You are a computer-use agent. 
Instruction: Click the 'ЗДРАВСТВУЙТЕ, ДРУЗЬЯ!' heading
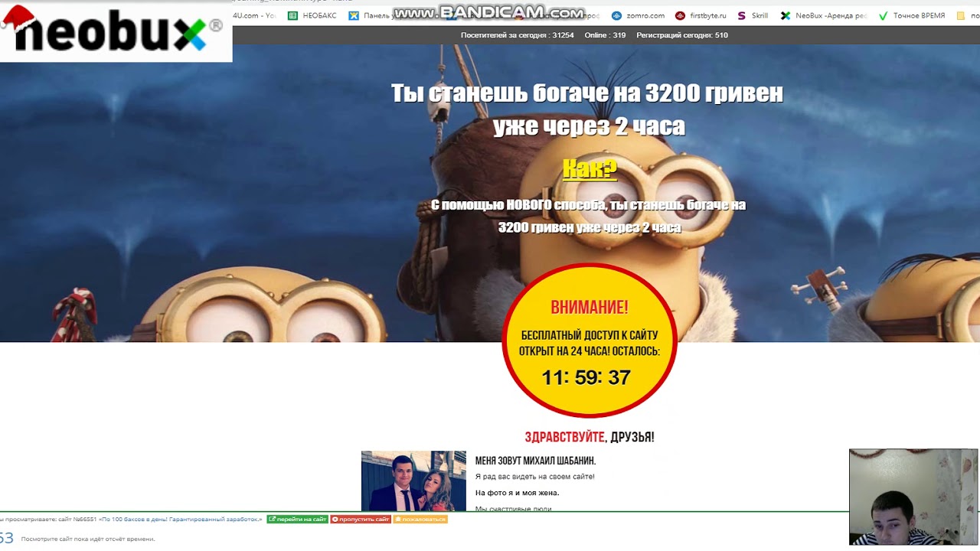[589, 438]
